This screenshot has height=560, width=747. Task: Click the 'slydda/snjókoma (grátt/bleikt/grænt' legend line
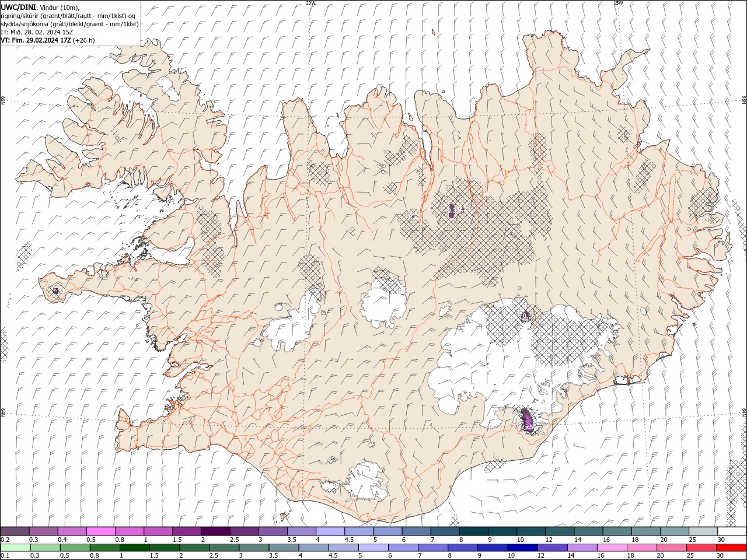pos(69,24)
